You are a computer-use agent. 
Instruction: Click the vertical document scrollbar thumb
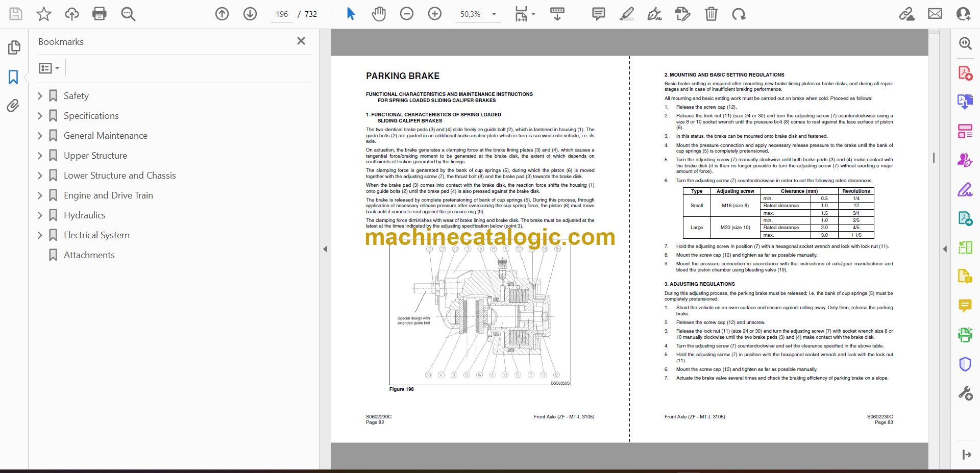coord(934,158)
